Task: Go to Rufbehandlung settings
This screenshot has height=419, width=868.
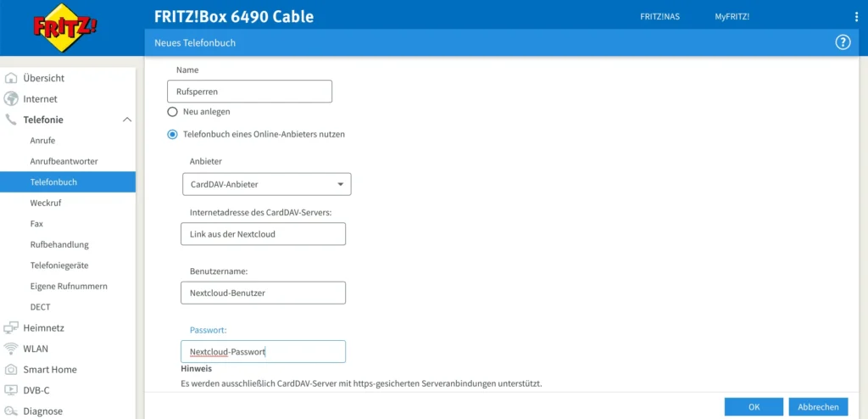Action: click(x=59, y=244)
